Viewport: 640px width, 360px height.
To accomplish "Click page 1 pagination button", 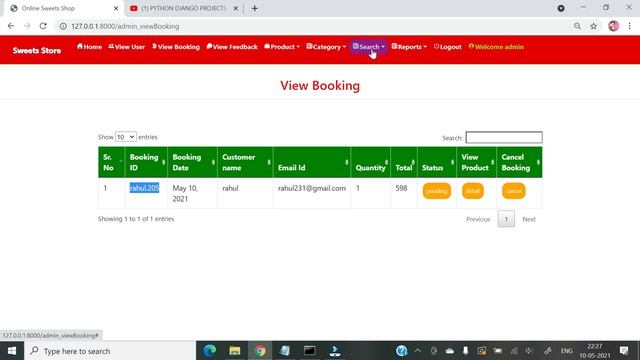I will coord(506,219).
